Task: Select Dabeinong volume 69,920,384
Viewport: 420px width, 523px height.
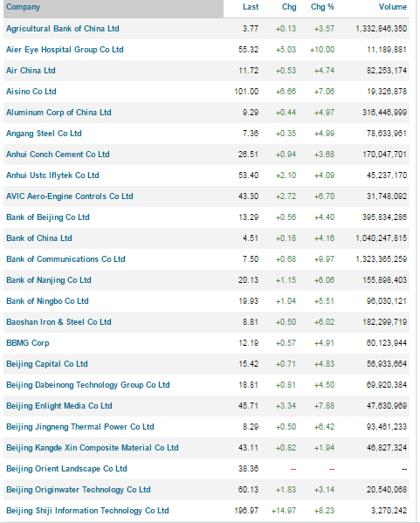Action: pyautogui.click(x=387, y=385)
